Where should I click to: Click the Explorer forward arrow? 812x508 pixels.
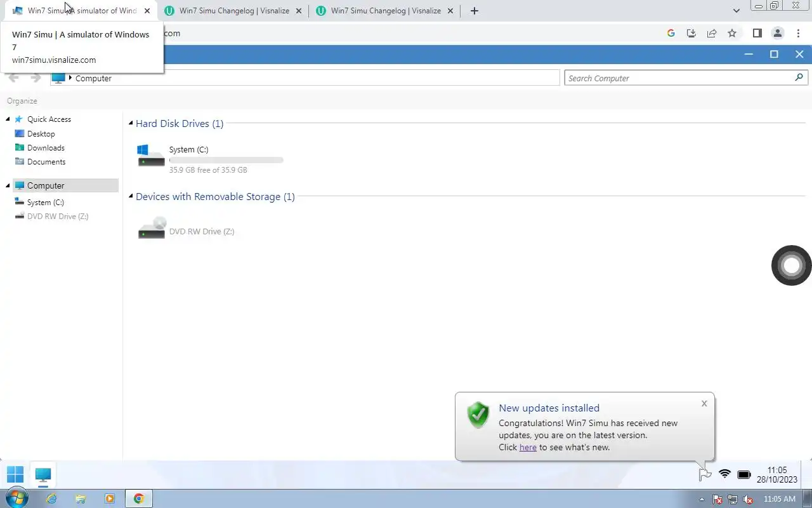click(x=36, y=78)
